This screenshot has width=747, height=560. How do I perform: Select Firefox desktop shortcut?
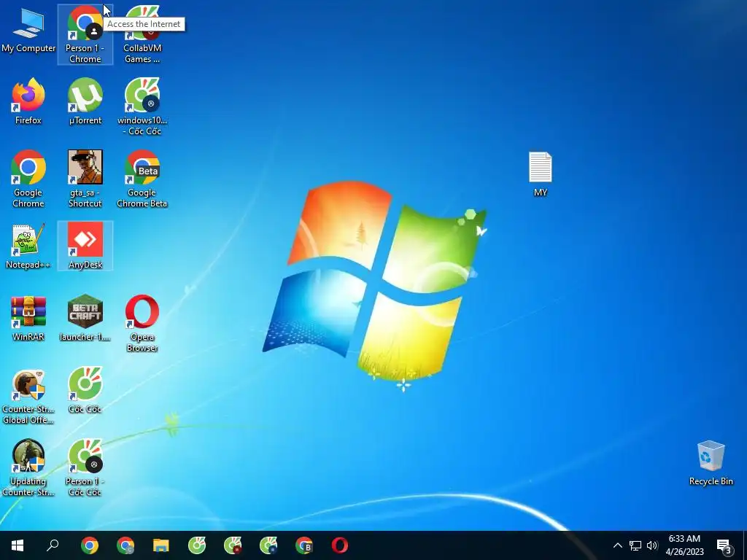click(x=28, y=101)
